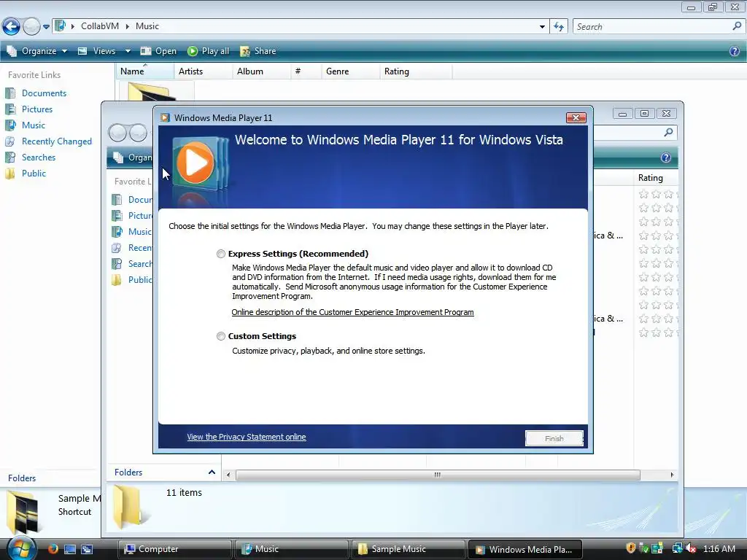Sort by the Name column header
The width and height of the screenshot is (747, 560).
[145, 71]
